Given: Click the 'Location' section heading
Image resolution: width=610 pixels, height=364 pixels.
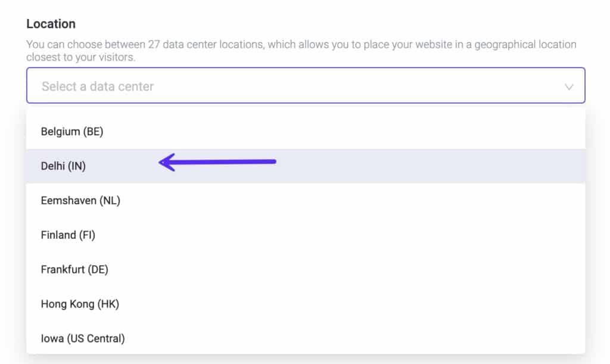Looking at the screenshot, I should coord(51,24).
